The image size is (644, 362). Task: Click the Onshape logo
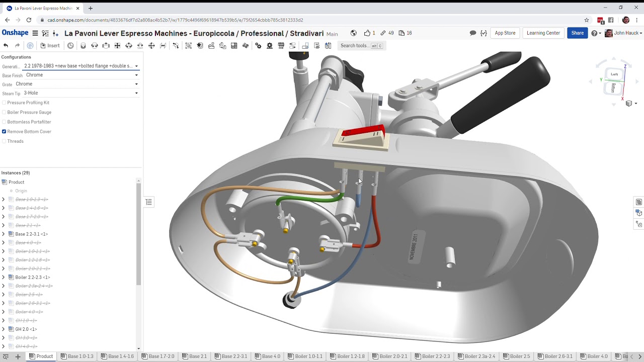coord(15,33)
